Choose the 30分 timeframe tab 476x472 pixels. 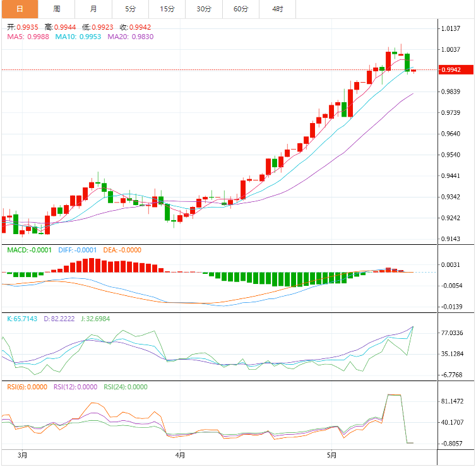click(204, 9)
